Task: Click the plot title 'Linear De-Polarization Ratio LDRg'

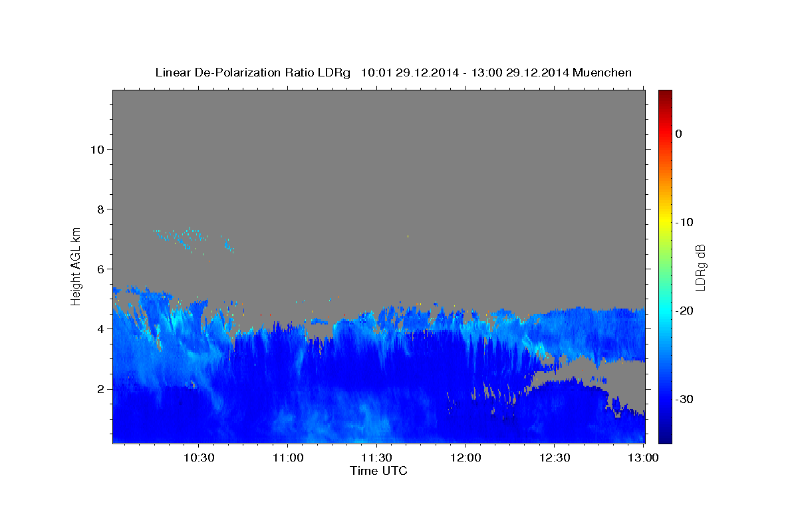Action: point(252,72)
